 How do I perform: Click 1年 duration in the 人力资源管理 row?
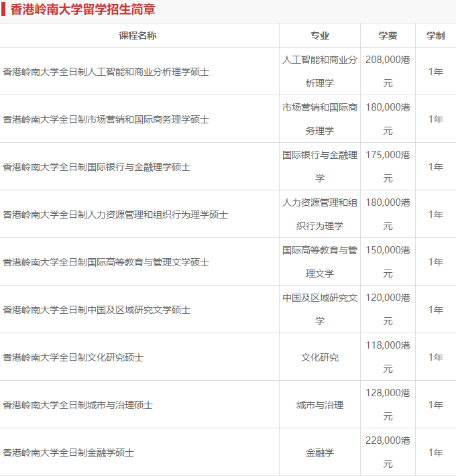click(436, 215)
